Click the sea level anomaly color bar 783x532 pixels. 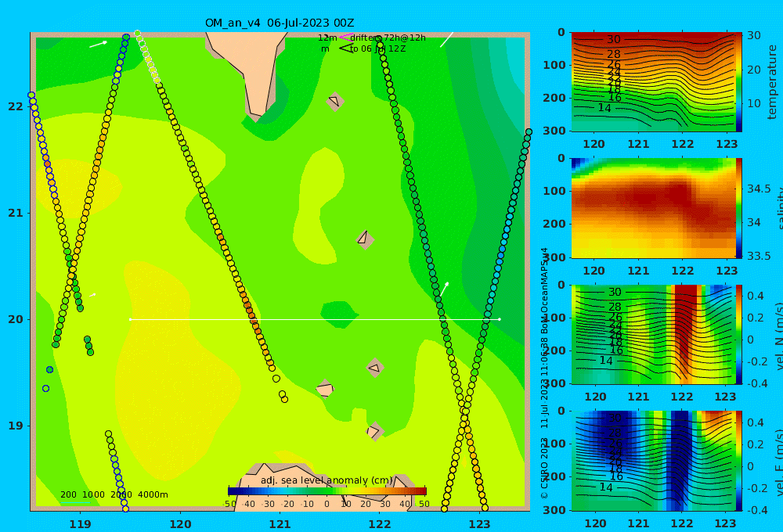point(327,491)
